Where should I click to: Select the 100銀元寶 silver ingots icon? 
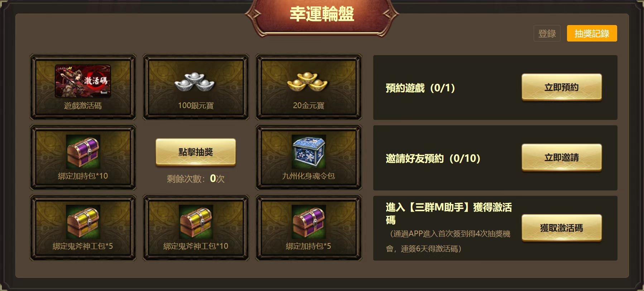pyautogui.click(x=194, y=82)
